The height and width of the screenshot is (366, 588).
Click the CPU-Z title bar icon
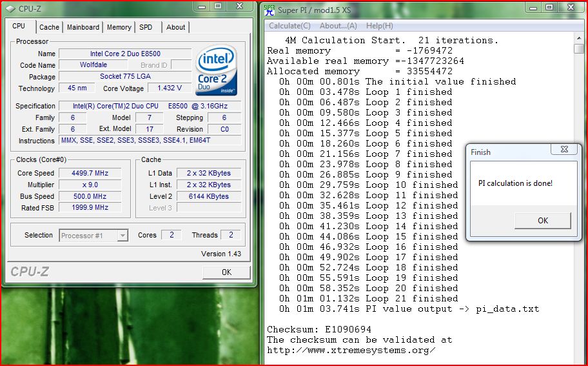pyautogui.click(x=10, y=8)
